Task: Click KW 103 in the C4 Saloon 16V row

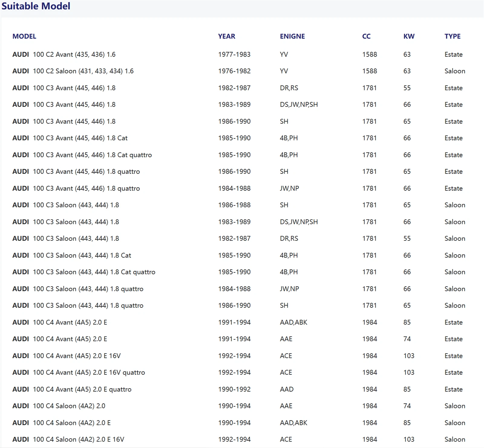Action: click(409, 440)
